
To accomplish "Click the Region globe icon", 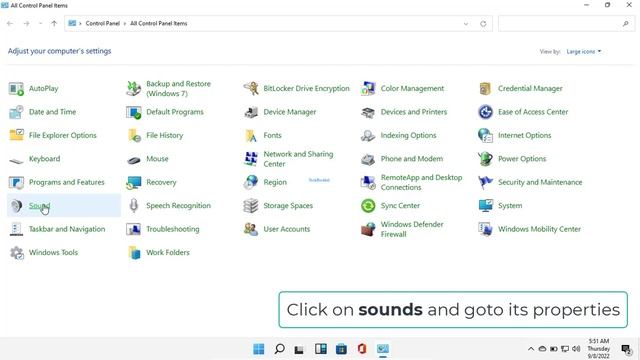I will click(x=251, y=182).
